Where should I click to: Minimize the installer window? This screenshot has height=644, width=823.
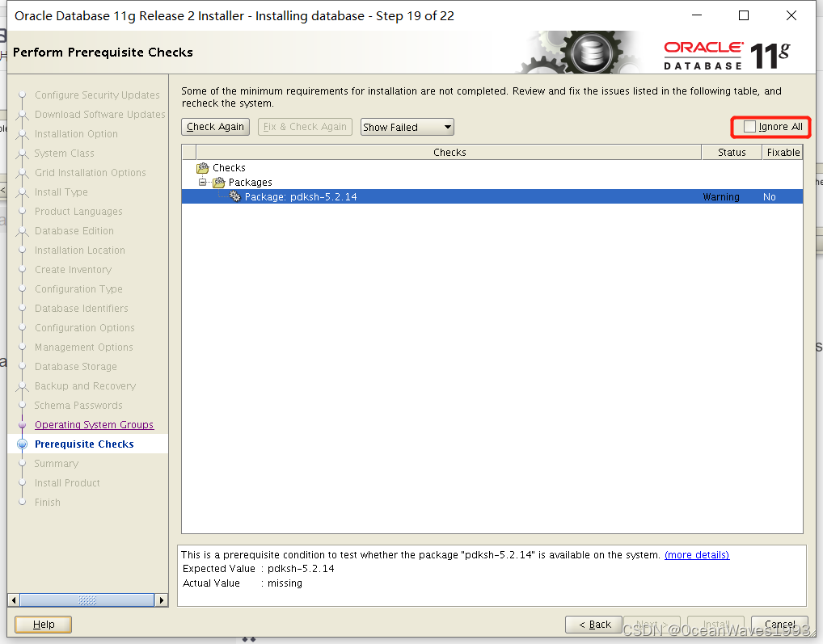pos(697,15)
